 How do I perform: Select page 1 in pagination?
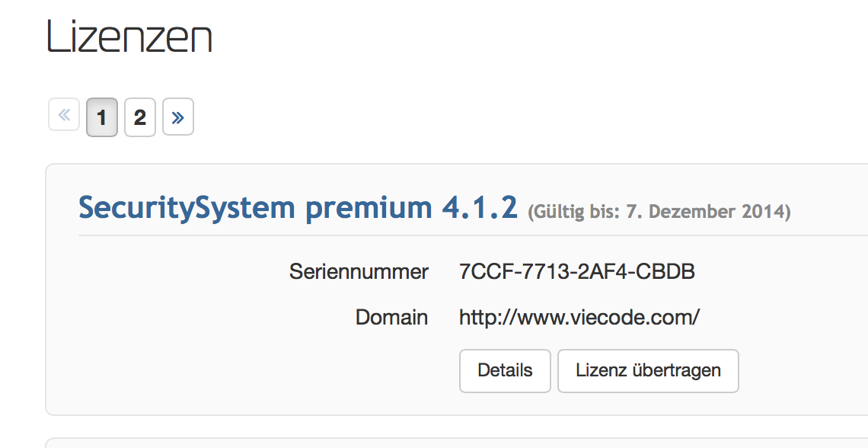point(102,117)
